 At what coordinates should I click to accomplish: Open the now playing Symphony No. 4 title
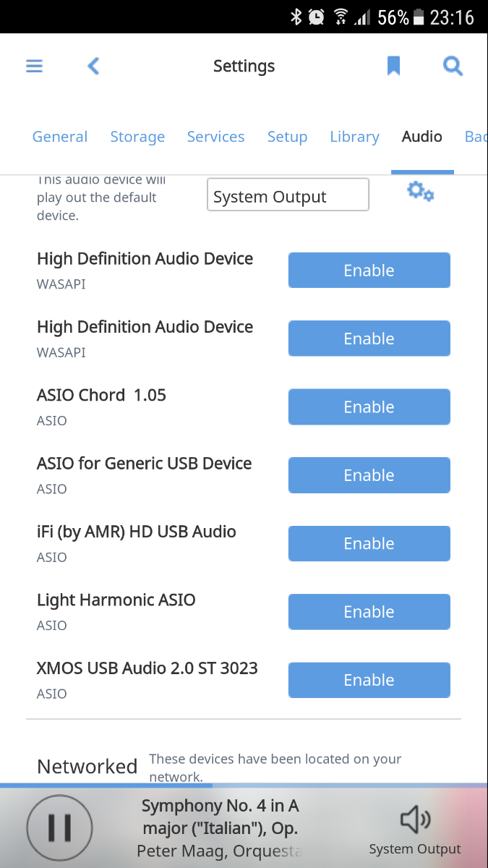(220, 817)
